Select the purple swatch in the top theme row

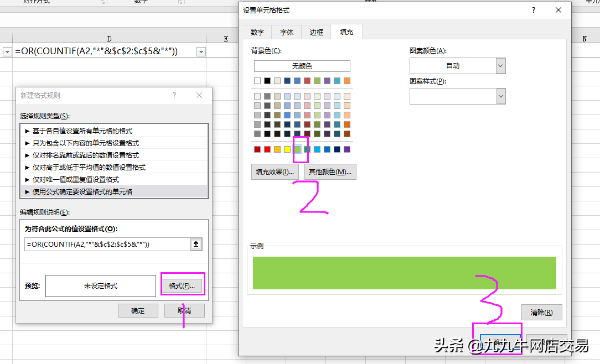click(x=327, y=81)
